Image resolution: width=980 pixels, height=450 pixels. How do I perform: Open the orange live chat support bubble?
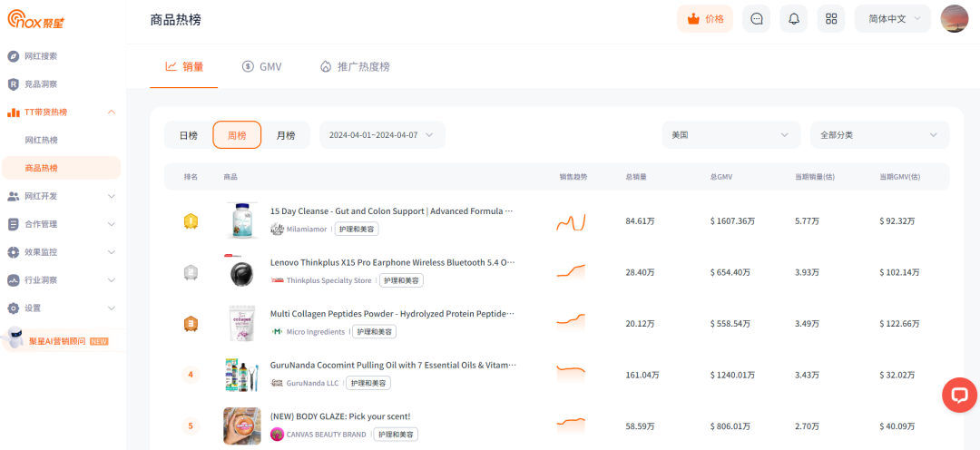pyautogui.click(x=959, y=395)
